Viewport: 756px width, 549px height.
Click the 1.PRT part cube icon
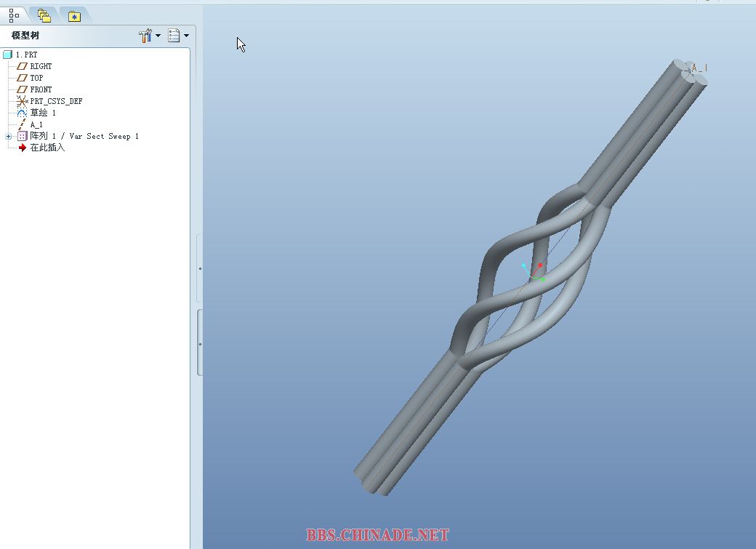tap(8, 55)
